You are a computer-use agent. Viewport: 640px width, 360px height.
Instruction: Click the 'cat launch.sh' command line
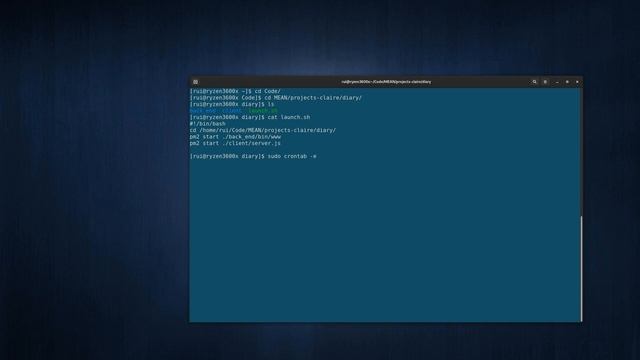(250, 118)
